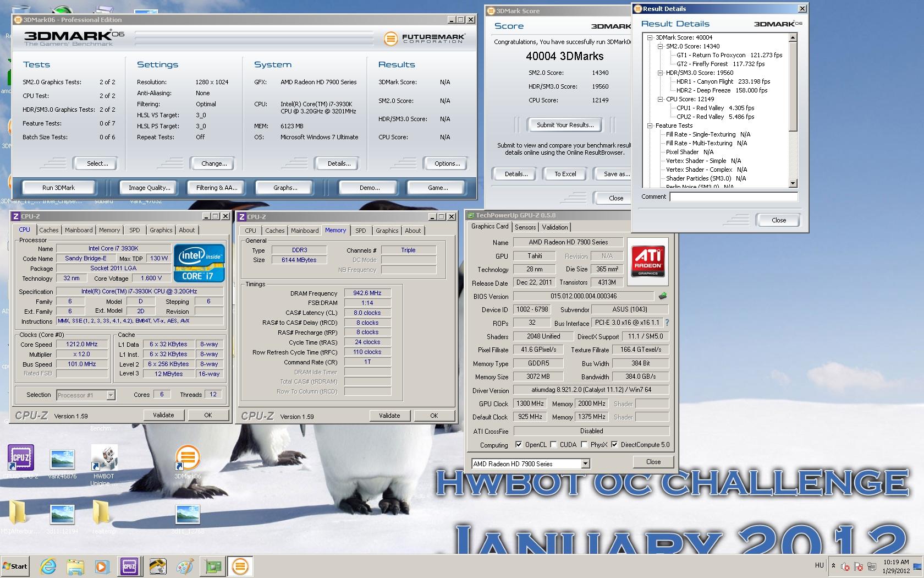Screen dimensions: 924x578
Task: Open the Graphs... button in 3DMark06
Action: click(x=285, y=188)
